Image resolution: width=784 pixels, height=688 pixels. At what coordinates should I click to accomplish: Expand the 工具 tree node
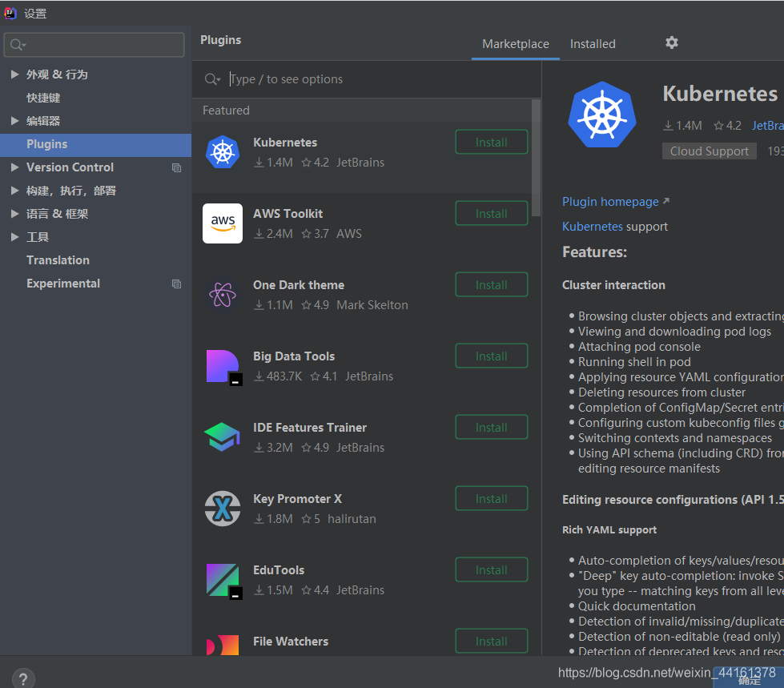[15, 237]
